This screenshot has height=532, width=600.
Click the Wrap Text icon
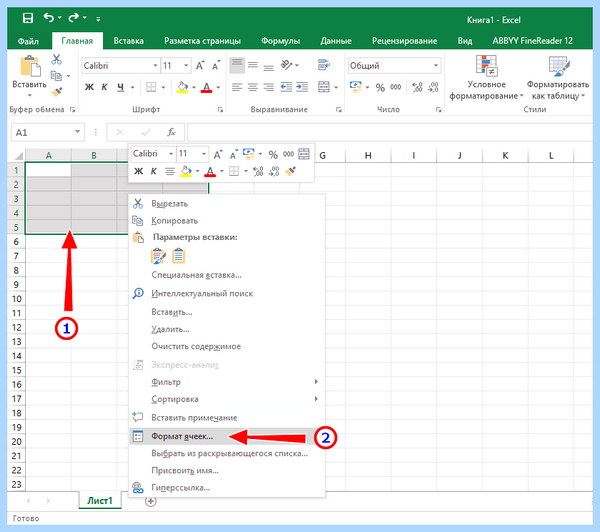point(324,65)
